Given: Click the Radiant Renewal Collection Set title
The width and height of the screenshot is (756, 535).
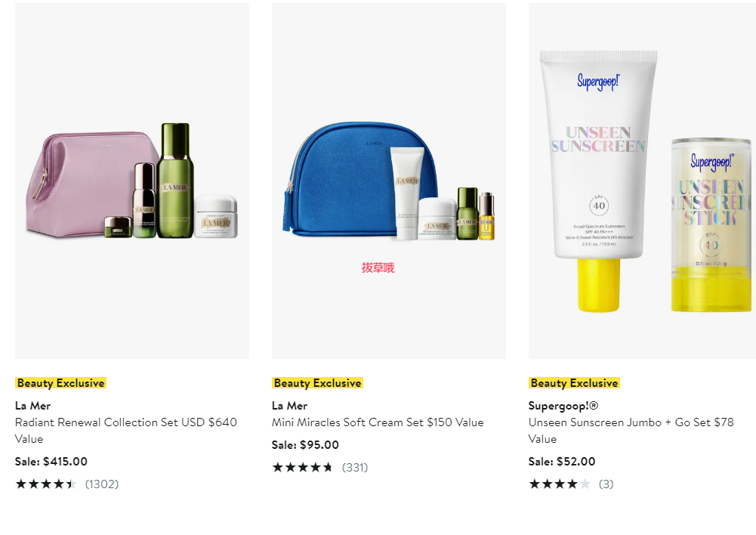Looking at the screenshot, I should point(126,430).
